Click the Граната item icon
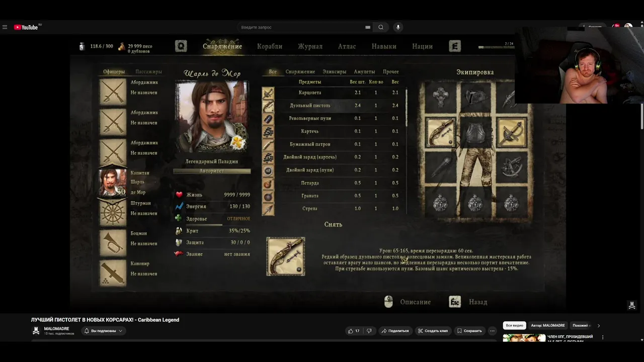 [x=268, y=196]
